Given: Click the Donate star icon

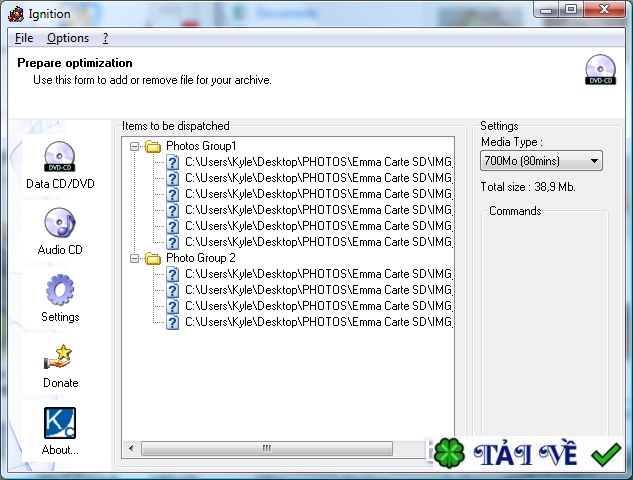Looking at the screenshot, I should (x=59, y=356).
